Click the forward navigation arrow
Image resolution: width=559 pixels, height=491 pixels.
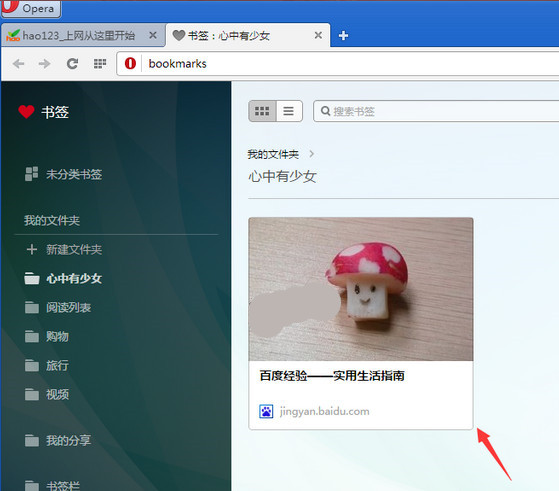click(45, 64)
